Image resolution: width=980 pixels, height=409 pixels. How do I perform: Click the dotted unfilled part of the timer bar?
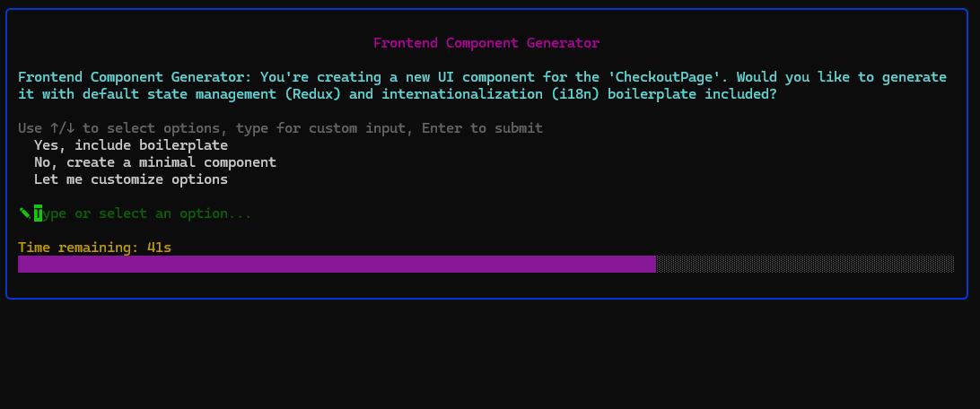(x=804, y=264)
